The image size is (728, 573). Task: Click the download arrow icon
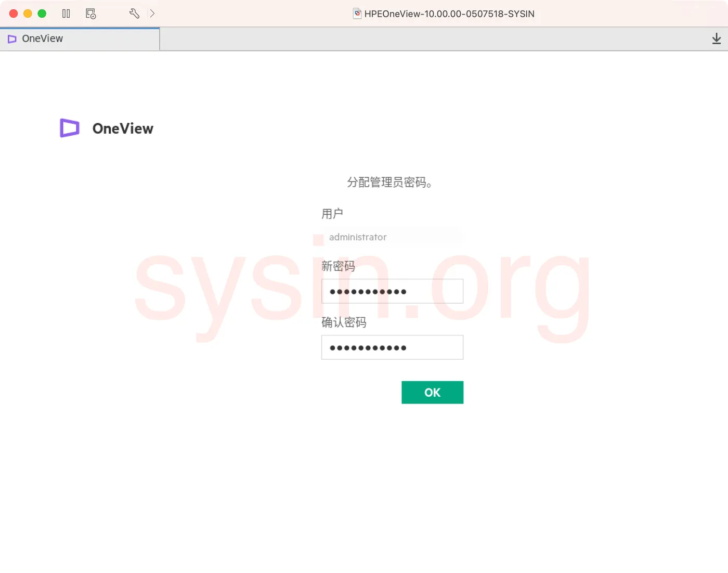[717, 38]
